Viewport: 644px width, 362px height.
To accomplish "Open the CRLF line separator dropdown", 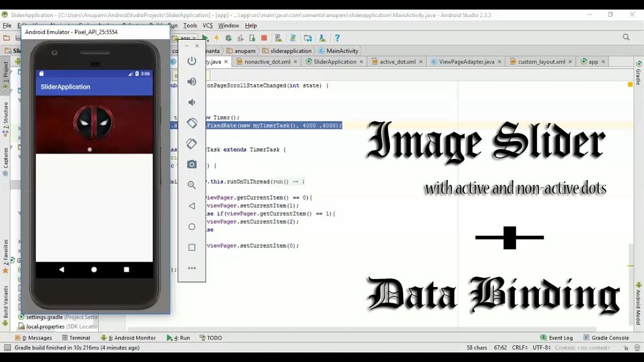I will point(521,347).
